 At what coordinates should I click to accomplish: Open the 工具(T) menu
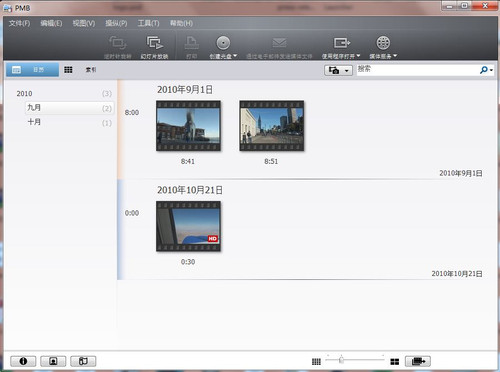(x=148, y=23)
